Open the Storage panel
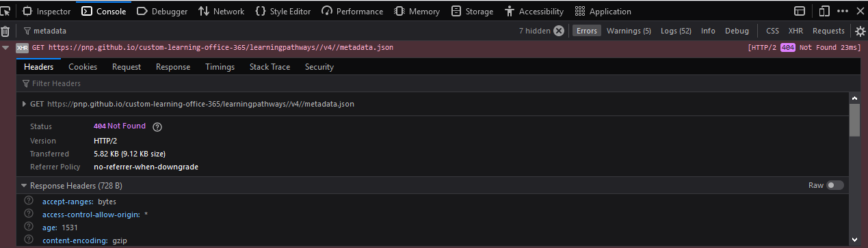The image size is (868, 248). 472,11
